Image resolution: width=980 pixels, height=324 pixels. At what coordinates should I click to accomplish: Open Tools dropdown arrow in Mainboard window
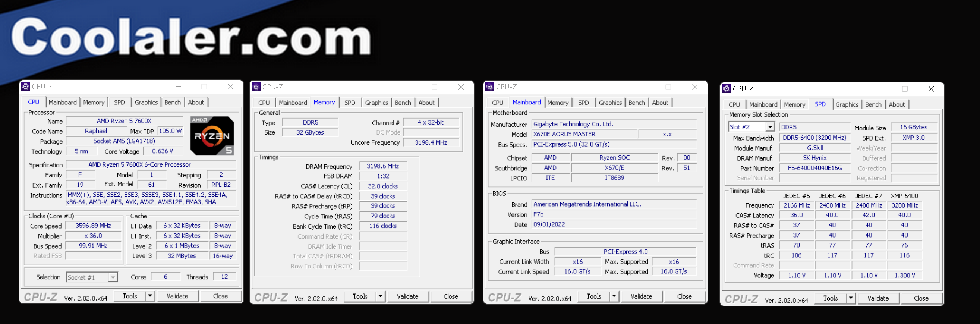click(614, 296)
